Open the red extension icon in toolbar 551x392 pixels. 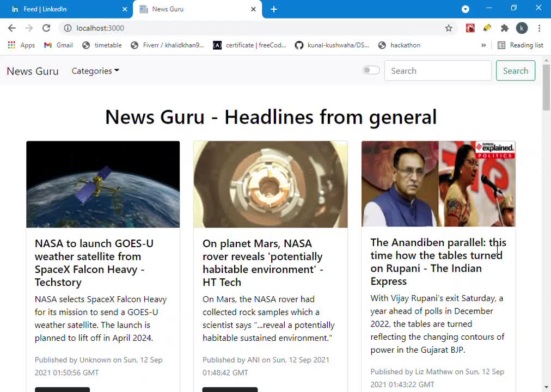pos(470,28)
